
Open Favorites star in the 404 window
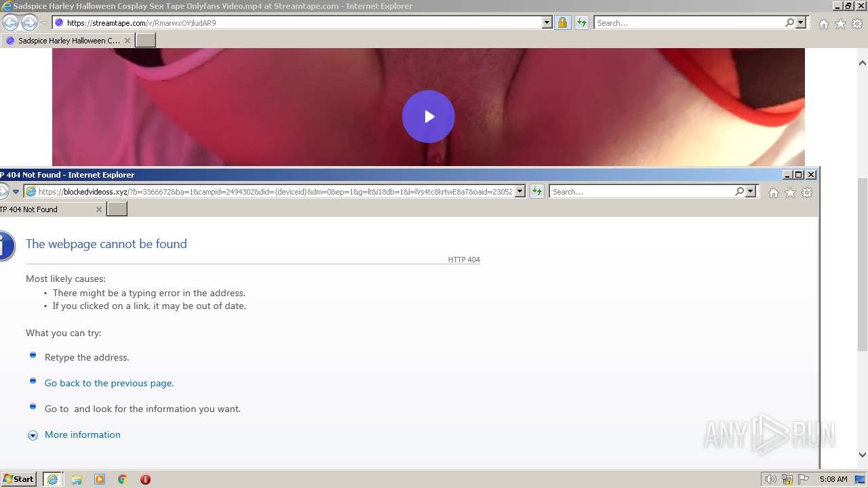tap(790, 193)
